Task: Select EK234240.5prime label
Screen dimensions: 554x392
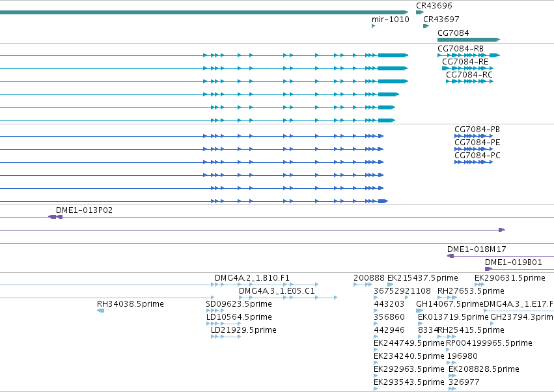Action: coord(409,356)
